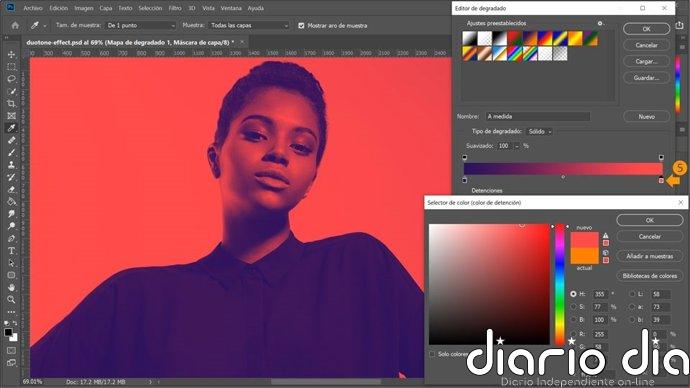
Task: Select the B brightness radio button
Action: coord(573,320)
